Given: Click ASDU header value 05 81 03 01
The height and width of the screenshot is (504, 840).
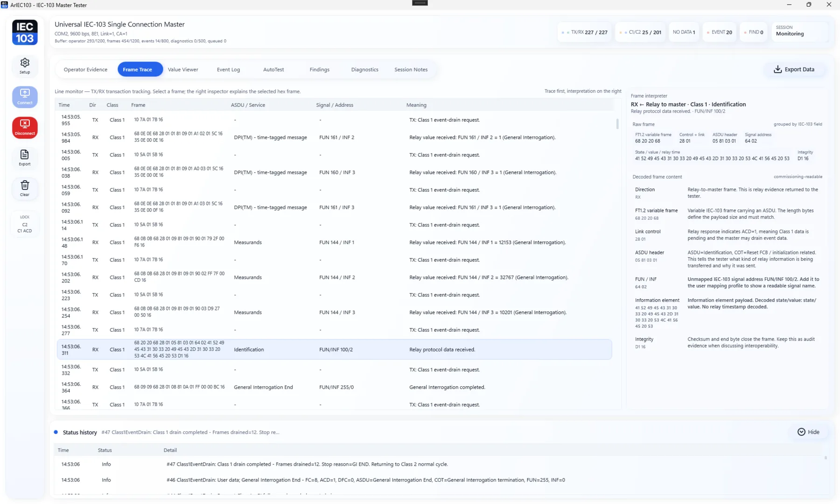Looking at the screenshot, I should (x=724, y=141).
